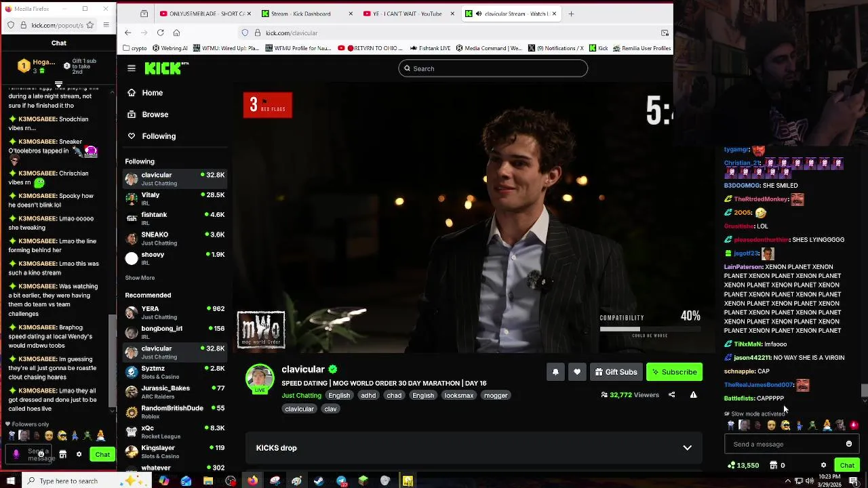Open YERA channel from Recommended list
The height and width of the screenshot is (488, 868).
point(175,312)
